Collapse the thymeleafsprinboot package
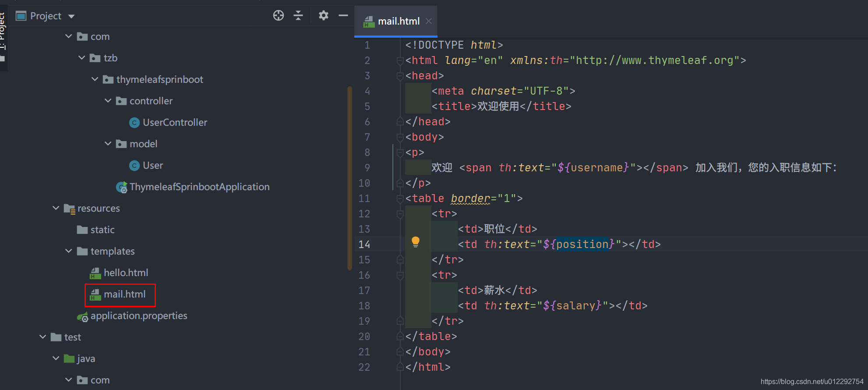The width and height of the screenshot is (868, 390). point(95,79)
